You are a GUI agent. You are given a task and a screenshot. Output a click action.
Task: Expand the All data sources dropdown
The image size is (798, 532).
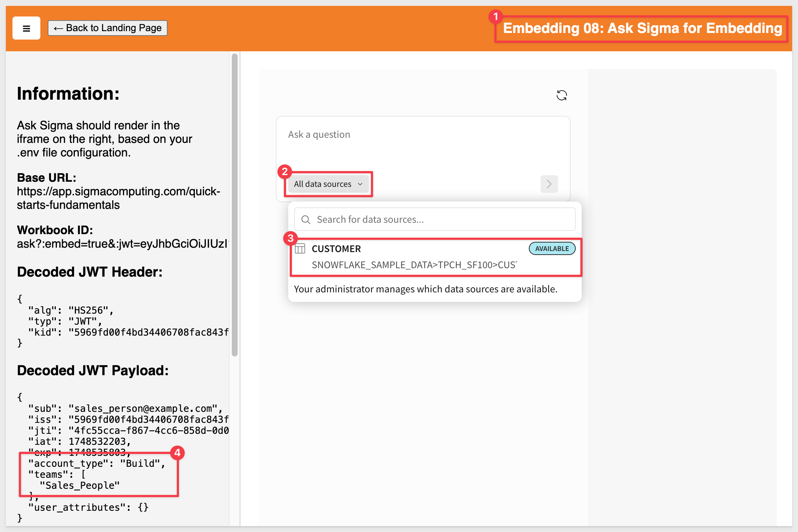tap(328, 184)
